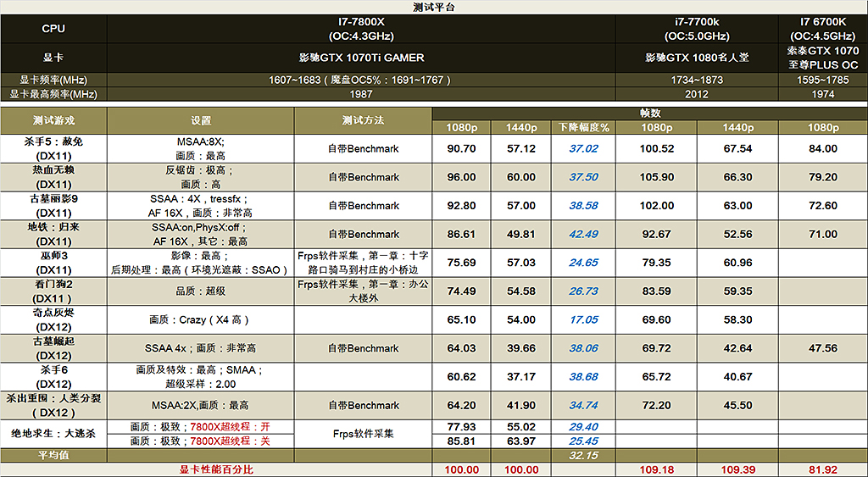Click the 下降幅度% column header

point(583,127)
